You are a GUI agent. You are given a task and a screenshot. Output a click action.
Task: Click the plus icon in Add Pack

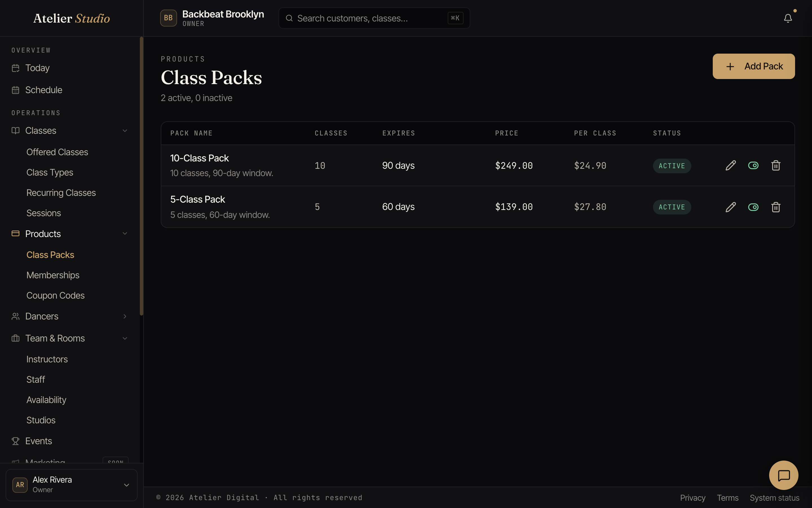730,67
